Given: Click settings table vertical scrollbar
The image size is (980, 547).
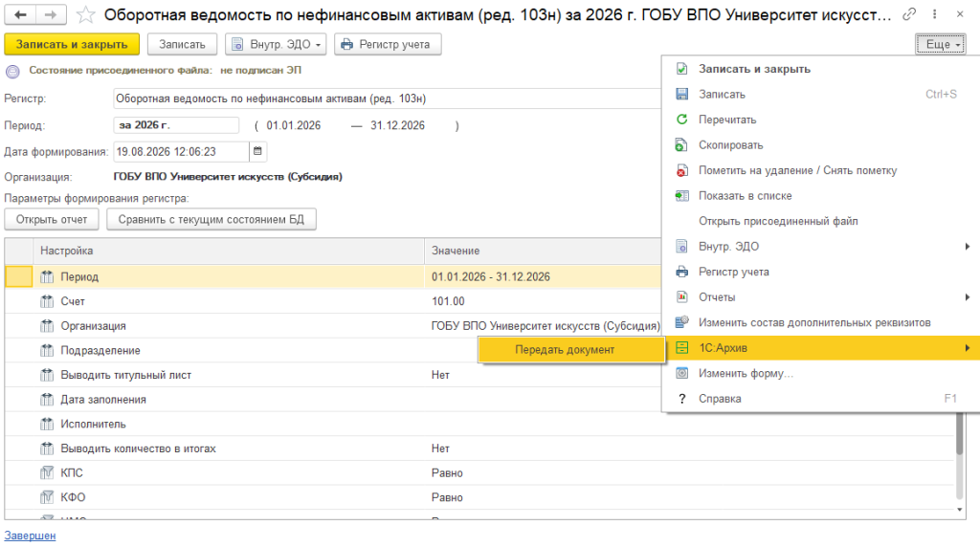Looking at the screenshot, I should [960, 454].
